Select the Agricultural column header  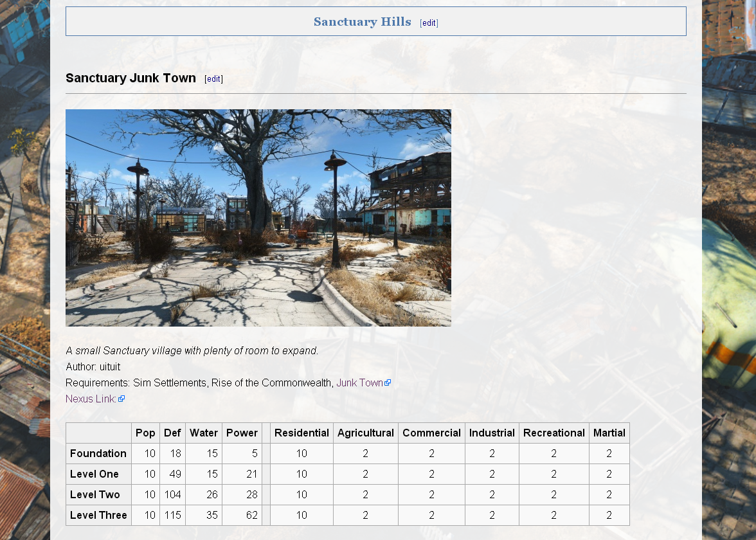point(365,433)
